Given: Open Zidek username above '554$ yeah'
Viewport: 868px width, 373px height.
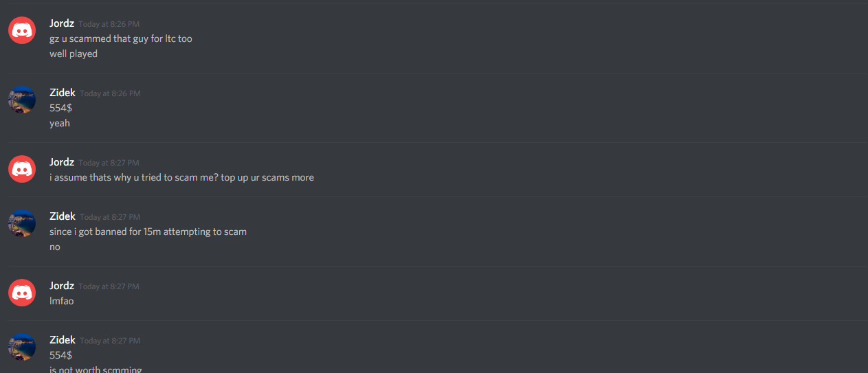Looking at the screenshot, I should point(63,92).
